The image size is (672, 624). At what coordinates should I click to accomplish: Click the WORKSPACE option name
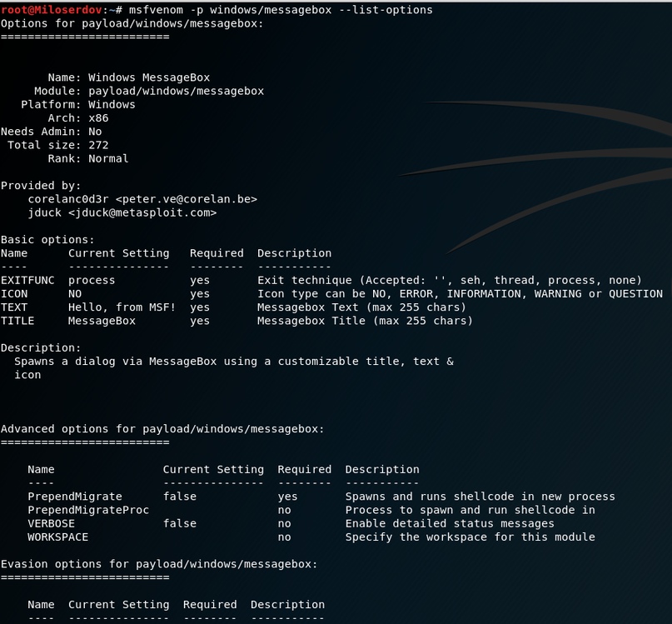pyautogui.click(x=58, y=537)
